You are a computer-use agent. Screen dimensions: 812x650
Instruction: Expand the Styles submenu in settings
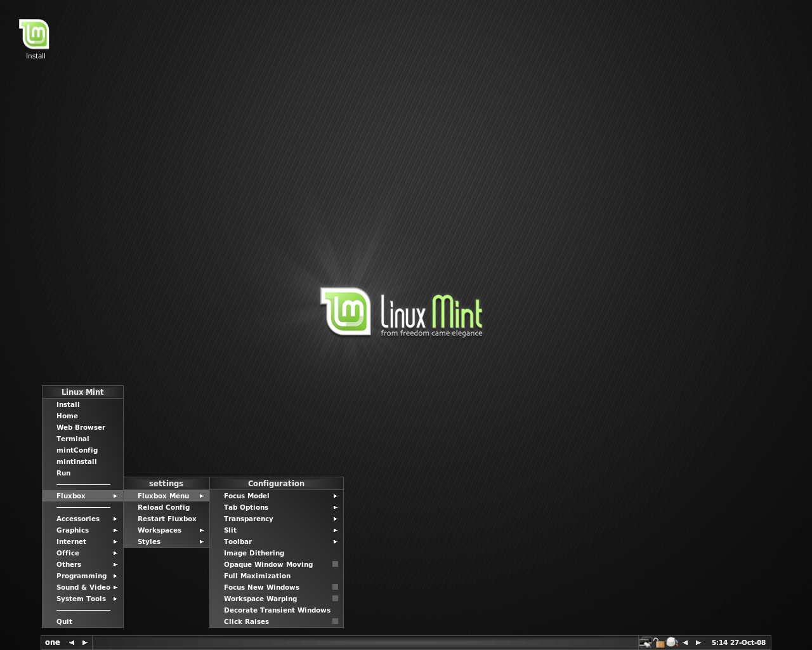[x=166, y=541]
